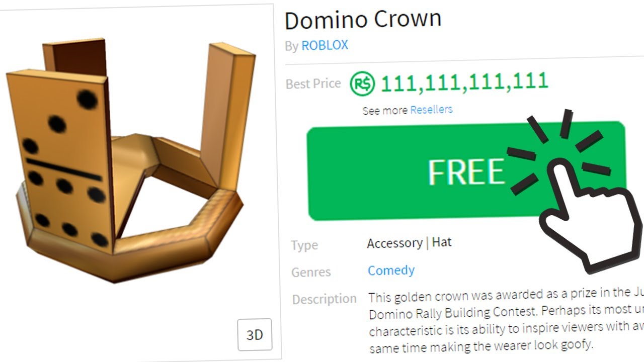This screenshot has height=362, width=644.
Task: Open the Comedy genre link
Action: pyautogui.click(x=391, y=270)
